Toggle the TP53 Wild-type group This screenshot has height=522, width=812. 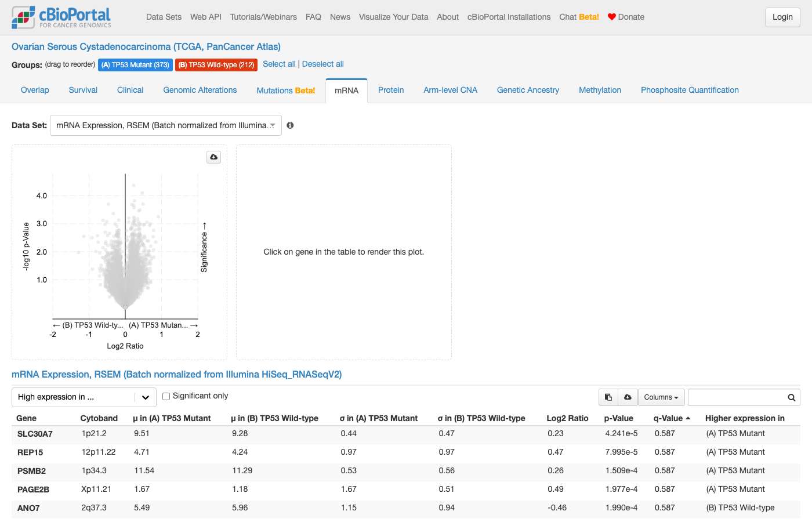point(216,65)
